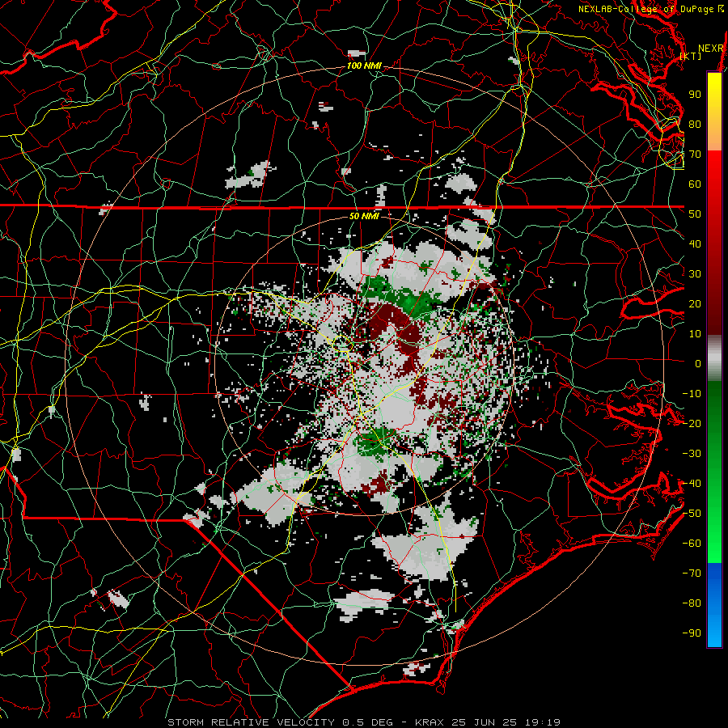Click the -90 value on velocity scale
Screen dimensions: 728x728
[x=692, y=633]
